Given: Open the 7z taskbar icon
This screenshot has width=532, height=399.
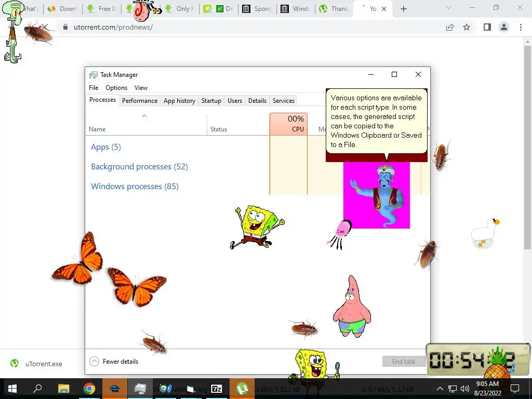Looking at the screenshot, I should [x=216, y=389].
